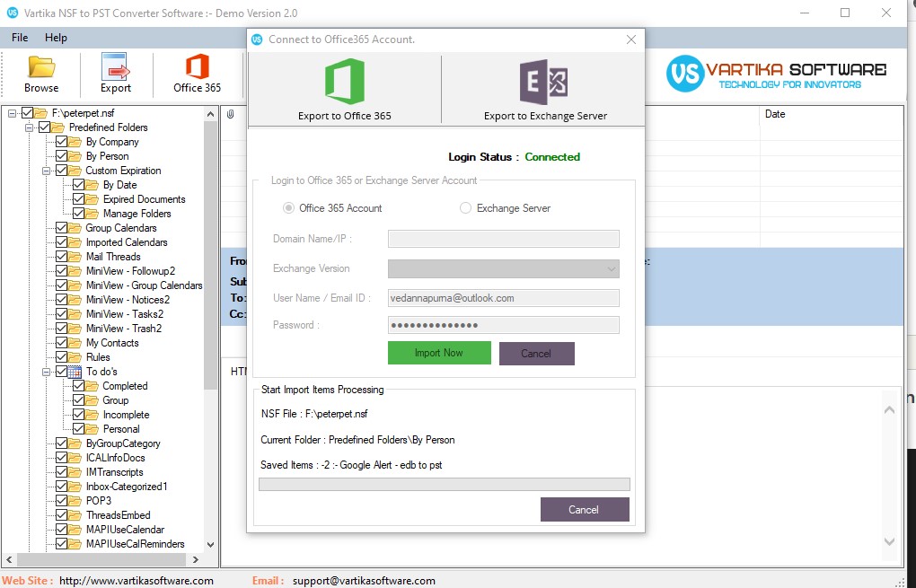Click the To do's calendar icon
Image resolution: width=916 pixels, height=588 pixels.
[75, 372]
